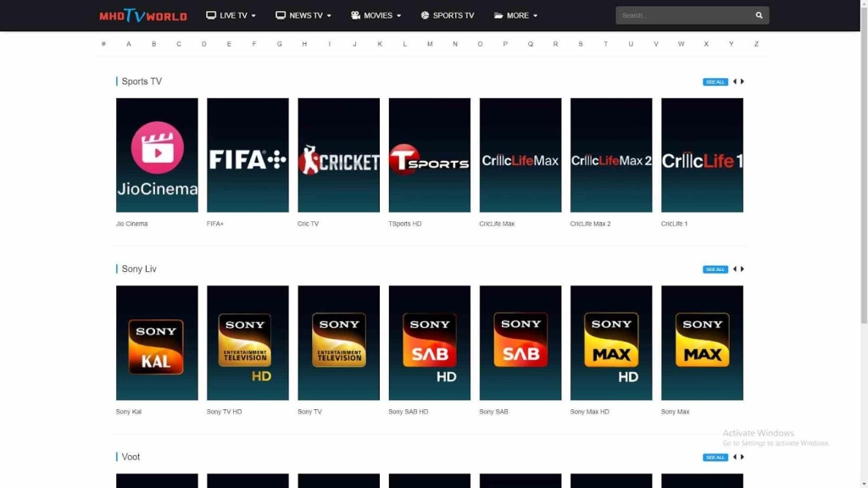This screenshot has height=488, width=868.
Task: Open the News TV dropdown menu
Action: [x=303, y=15]
